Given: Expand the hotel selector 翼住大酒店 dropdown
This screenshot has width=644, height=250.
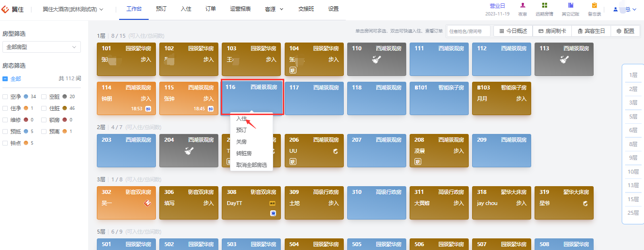Looking at the screenshot, I should tap(102, 9).
